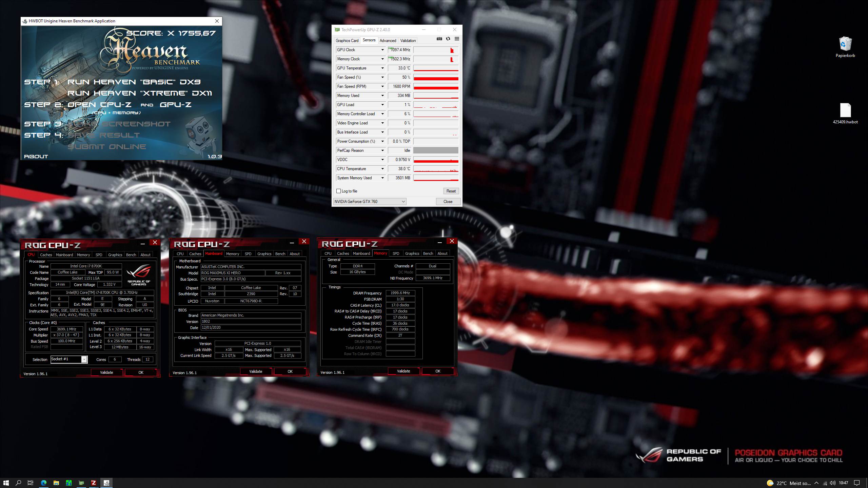Click OK in CPU-Z Memory window
The height and width of the screenshot is (488, 868).
click(438, 371)
